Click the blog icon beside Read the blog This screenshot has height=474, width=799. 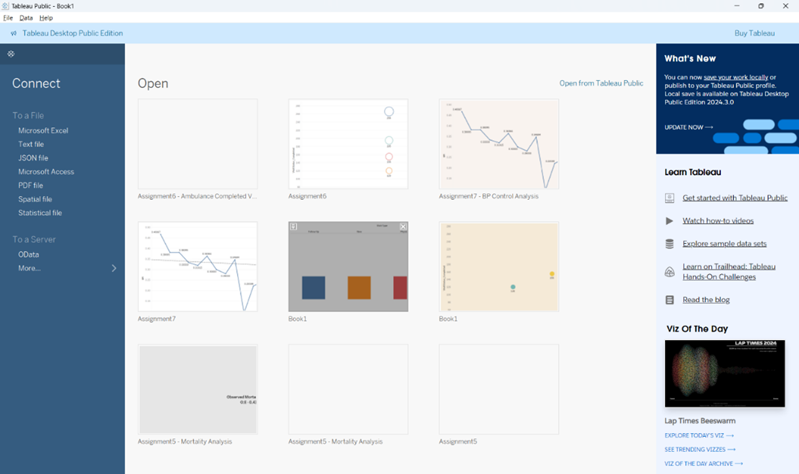click(x=670, y=300)
